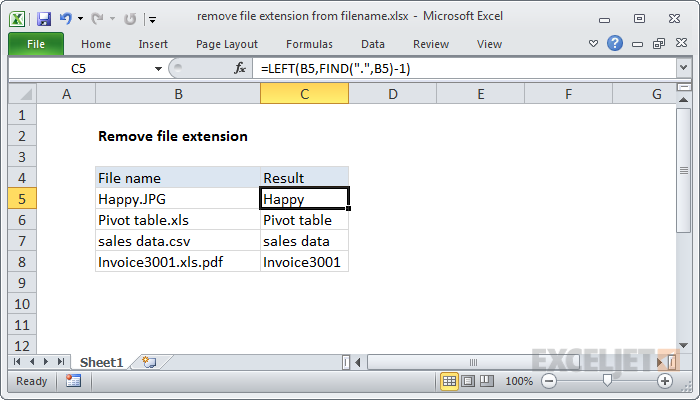This screenshot has width=700, height=400.
Task: Open zoom dialog via 100% label
Action: 519,381
